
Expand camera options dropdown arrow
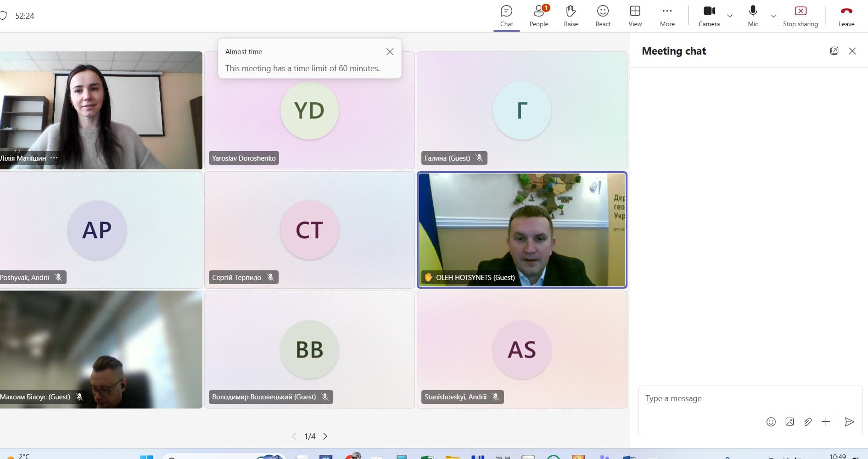click(730, 16)
